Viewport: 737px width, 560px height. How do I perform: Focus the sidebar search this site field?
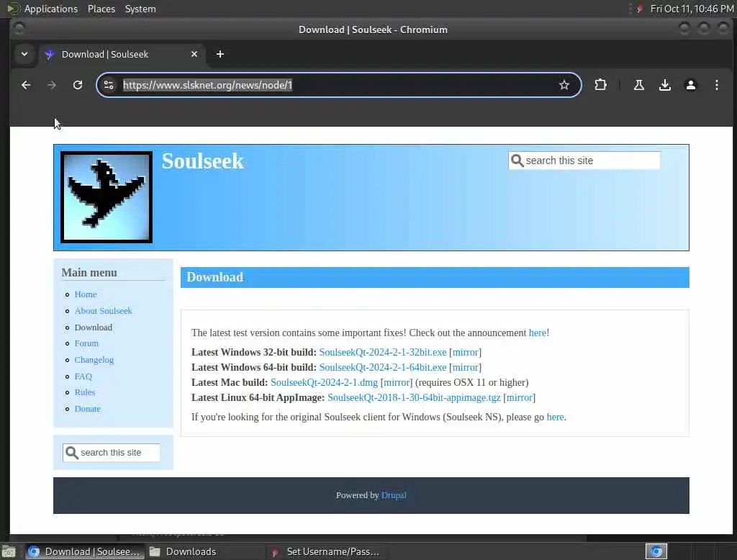coord(112,452)
